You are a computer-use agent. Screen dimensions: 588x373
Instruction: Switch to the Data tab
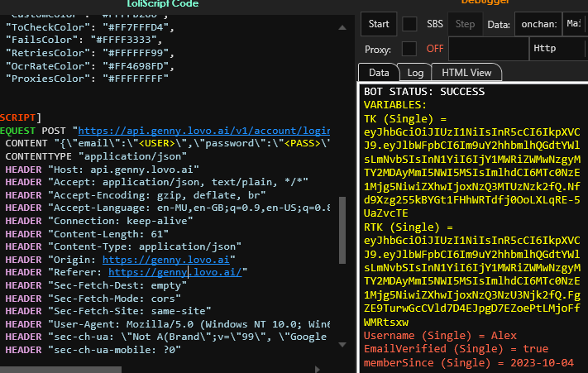[x=379, y=72]
